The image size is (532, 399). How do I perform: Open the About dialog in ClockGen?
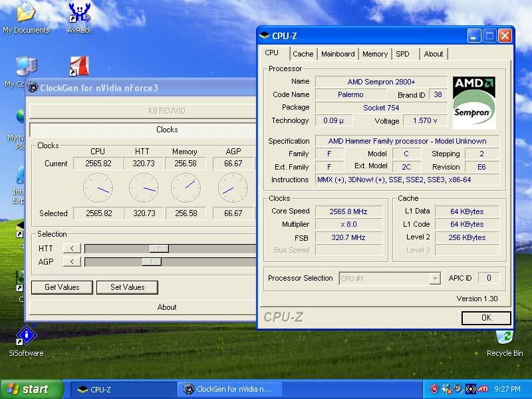coord(167,307)
